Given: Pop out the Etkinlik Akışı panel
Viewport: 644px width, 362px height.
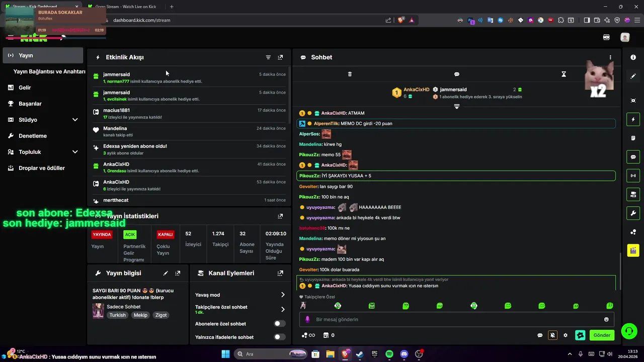Looking at the screenshot, I should click(280, 57).
